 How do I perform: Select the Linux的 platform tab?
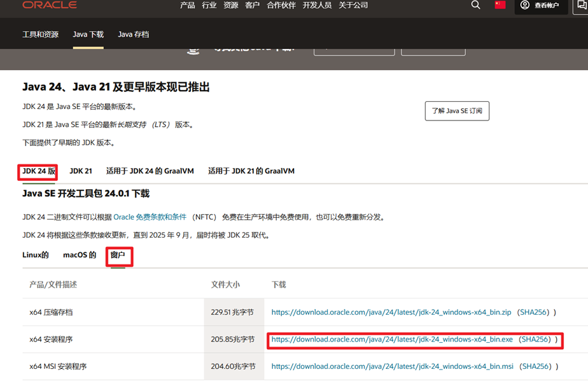point(35,255)
